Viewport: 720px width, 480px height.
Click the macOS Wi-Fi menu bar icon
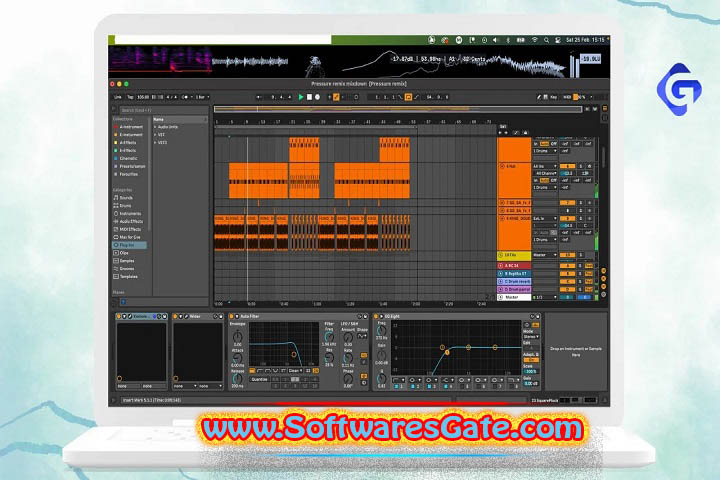(x=534, y=40)
